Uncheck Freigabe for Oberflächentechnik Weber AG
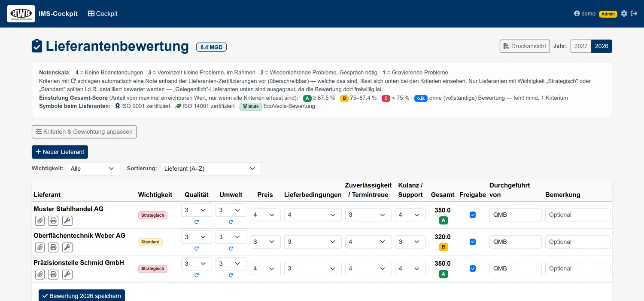The height and width of the screenshot is (301, 644). click(x=473, y=242)
